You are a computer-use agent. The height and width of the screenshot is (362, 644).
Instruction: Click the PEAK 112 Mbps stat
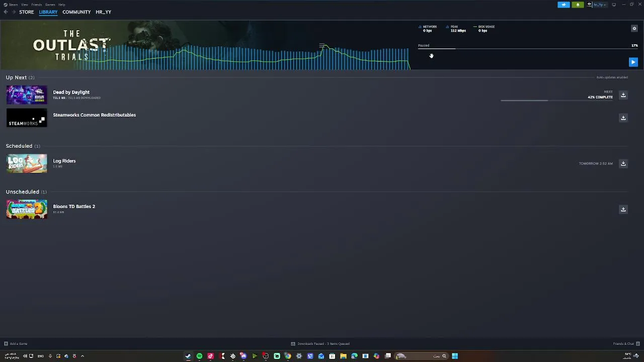pos(456,29)
